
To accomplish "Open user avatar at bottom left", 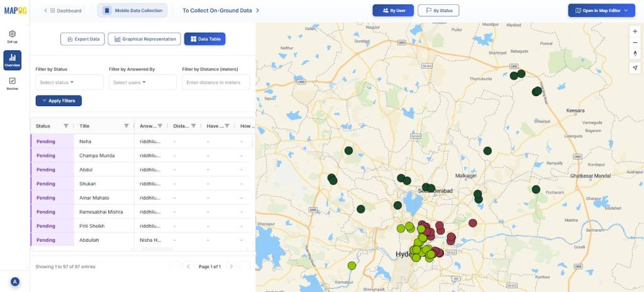I will (x=14, y=282).
